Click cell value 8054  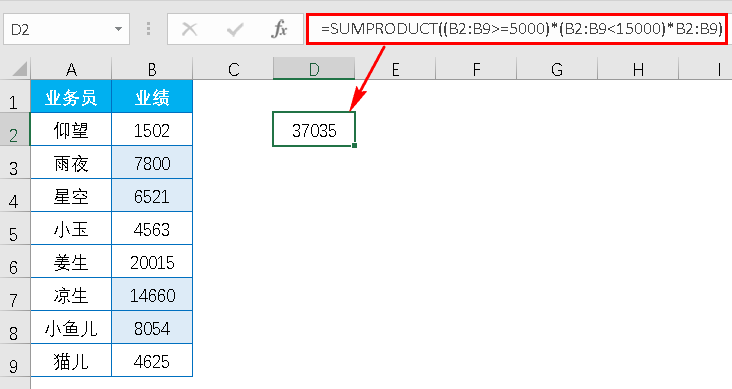point(152,328)
